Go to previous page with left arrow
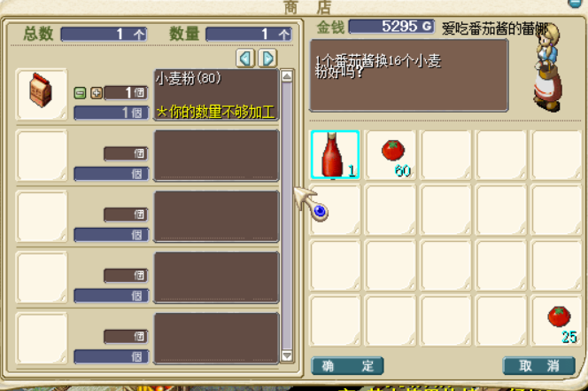This screenshot has width=588, height=391. click(x=245, y=59)
